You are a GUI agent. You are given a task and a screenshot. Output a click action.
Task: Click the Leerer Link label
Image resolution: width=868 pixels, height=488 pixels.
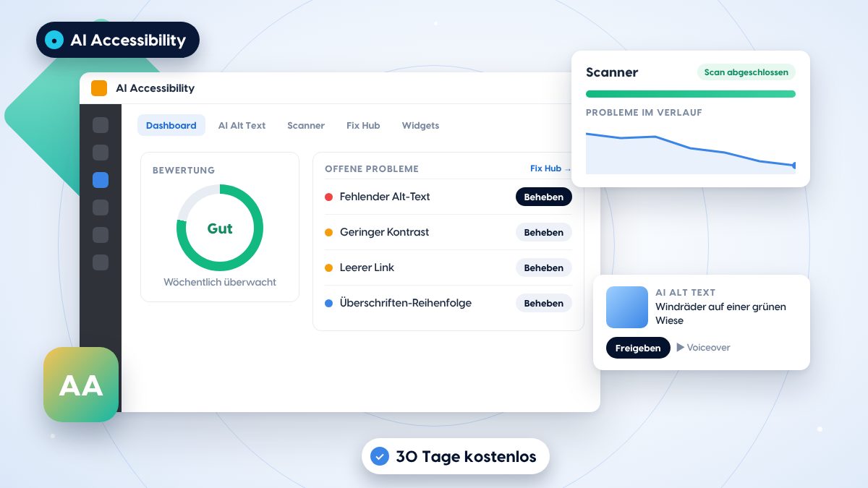click(367, 267)
